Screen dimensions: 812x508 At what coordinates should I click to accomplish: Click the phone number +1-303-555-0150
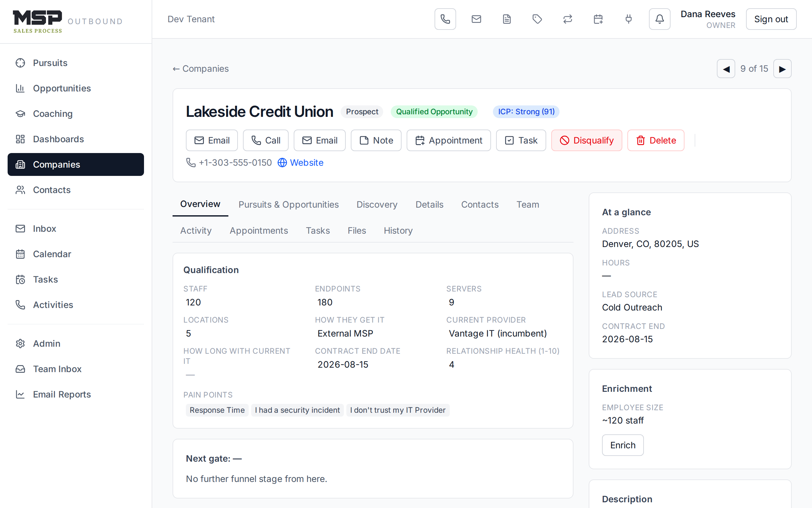coord(235,163)
